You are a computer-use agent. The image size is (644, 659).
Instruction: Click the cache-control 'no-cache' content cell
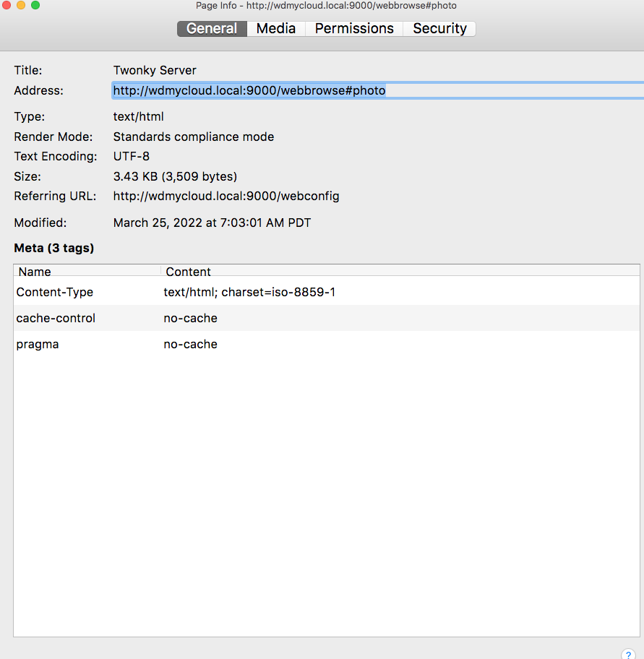[190, 318]
